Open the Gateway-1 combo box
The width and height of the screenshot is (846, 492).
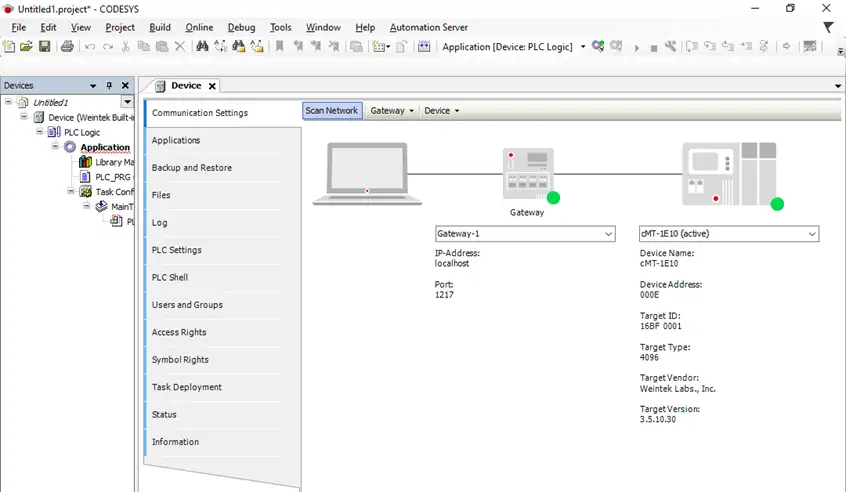tap(525, 234)
